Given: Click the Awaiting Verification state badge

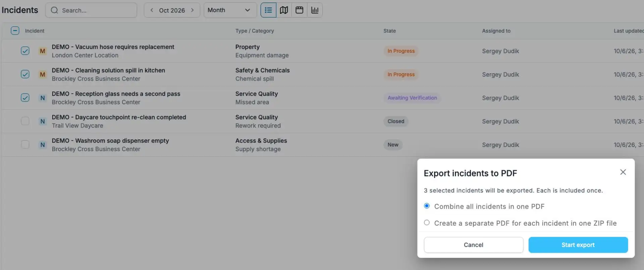Looking at the screenshot, I should point(412,98).
